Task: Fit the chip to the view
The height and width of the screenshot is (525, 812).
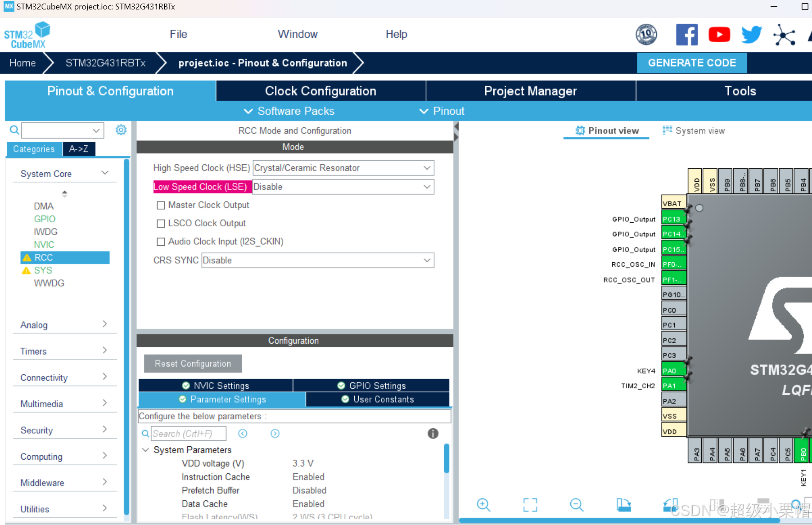Action: point(530,505)
